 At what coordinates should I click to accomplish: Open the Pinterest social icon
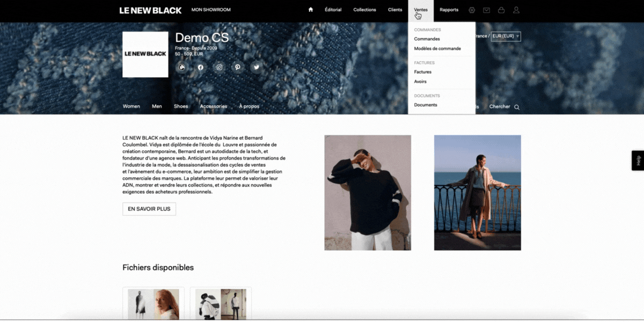pos(238,67)
